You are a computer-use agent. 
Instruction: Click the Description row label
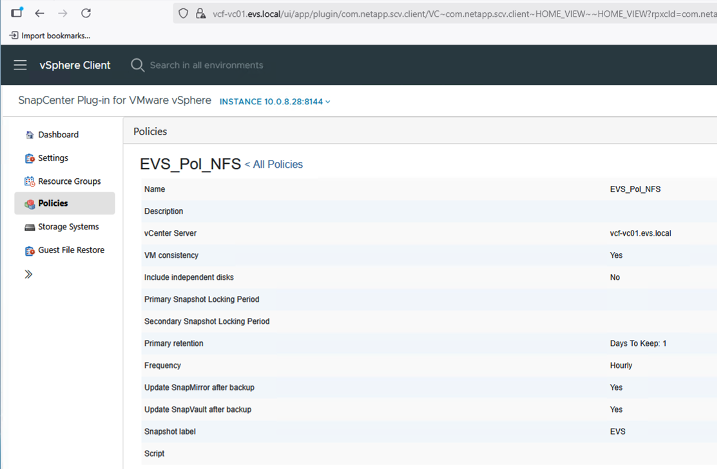point(163,211)
